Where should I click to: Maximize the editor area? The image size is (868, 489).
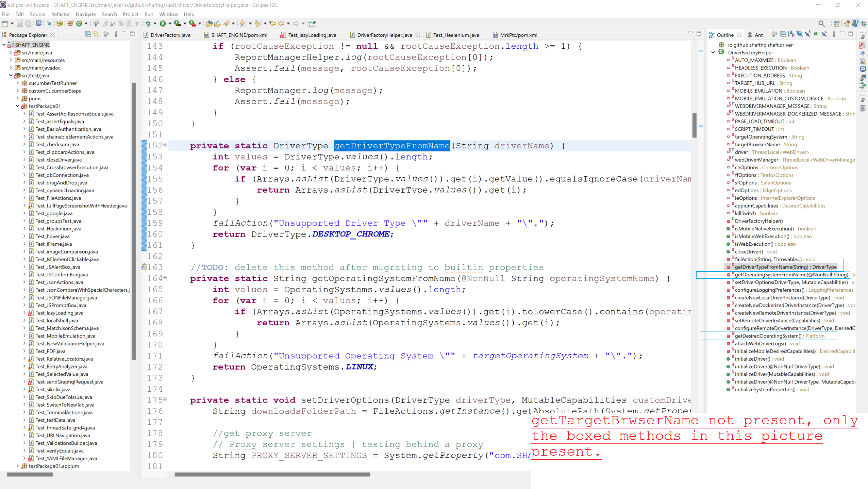click(x=699, y=34)
